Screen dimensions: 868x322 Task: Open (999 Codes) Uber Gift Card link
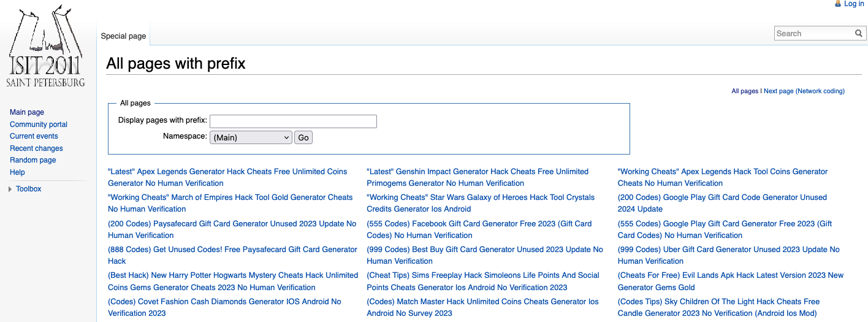coord(729,255)
